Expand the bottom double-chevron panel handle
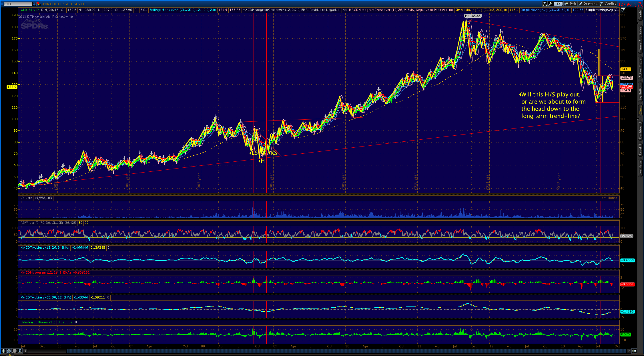The height and width of the screenshot is (356, 644). click(9, 355)
